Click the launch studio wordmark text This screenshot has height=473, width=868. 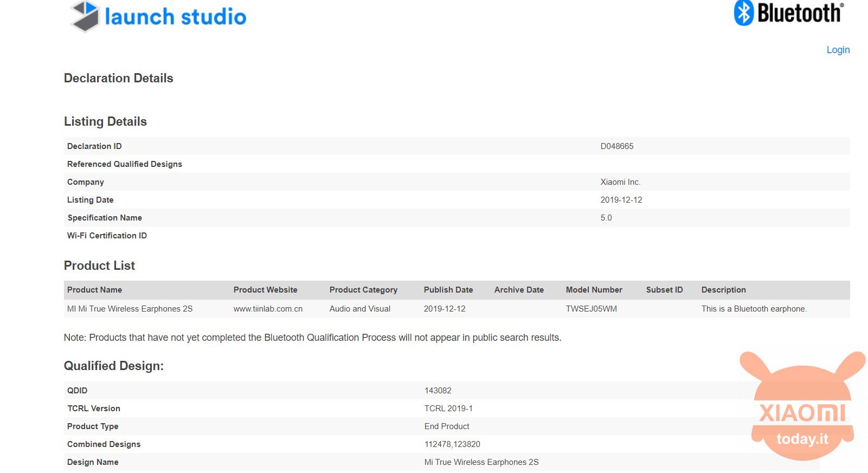[176, 17]
